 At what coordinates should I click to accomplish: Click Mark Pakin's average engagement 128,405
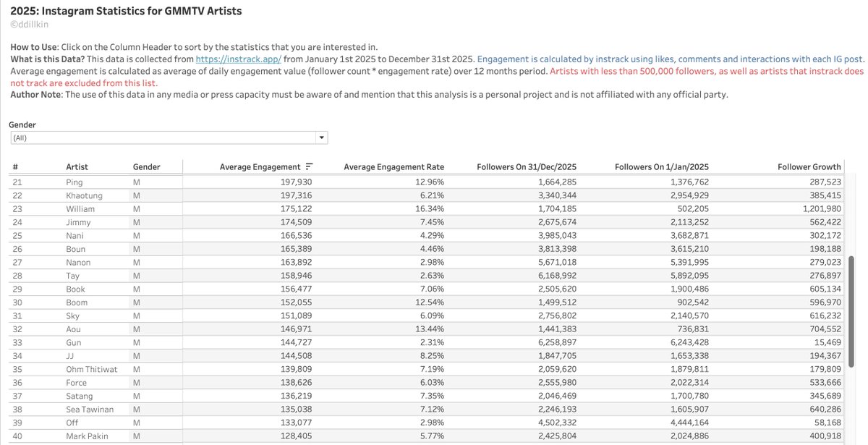pos(297,436)
